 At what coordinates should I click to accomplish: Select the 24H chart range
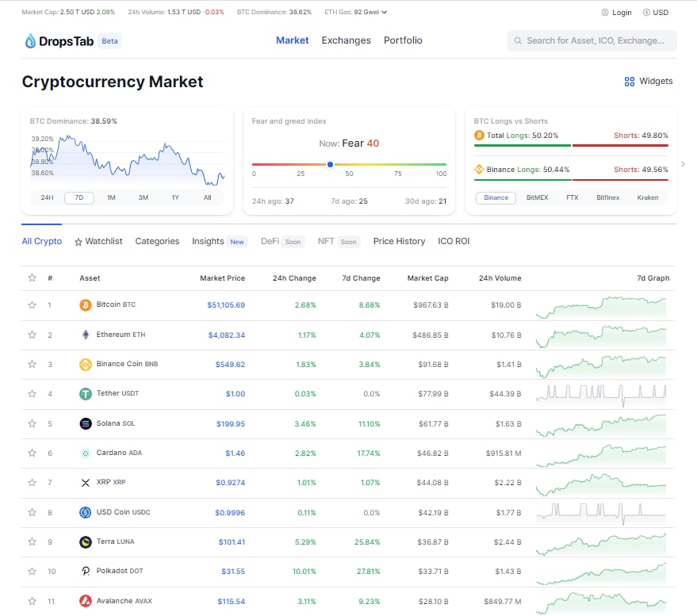coord(47,197)
